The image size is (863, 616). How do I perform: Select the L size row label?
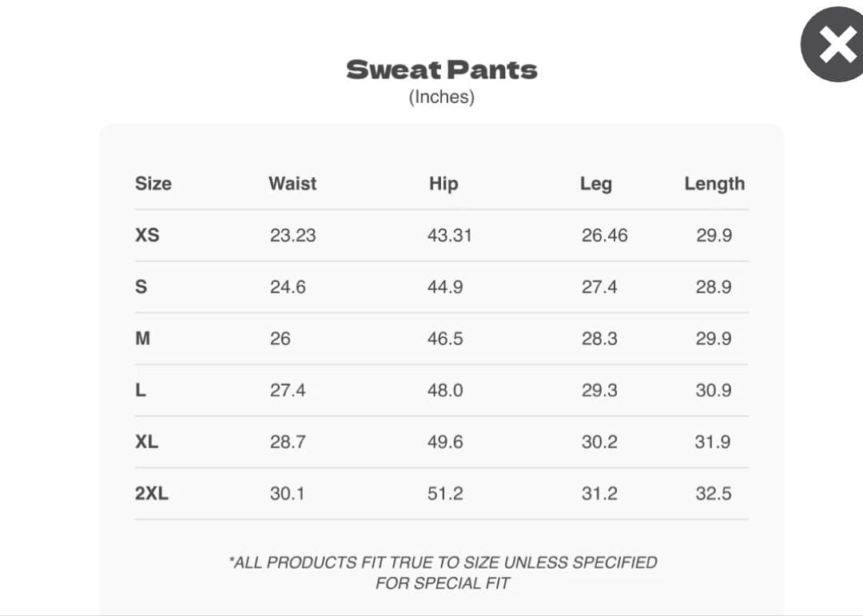(141, 391)
